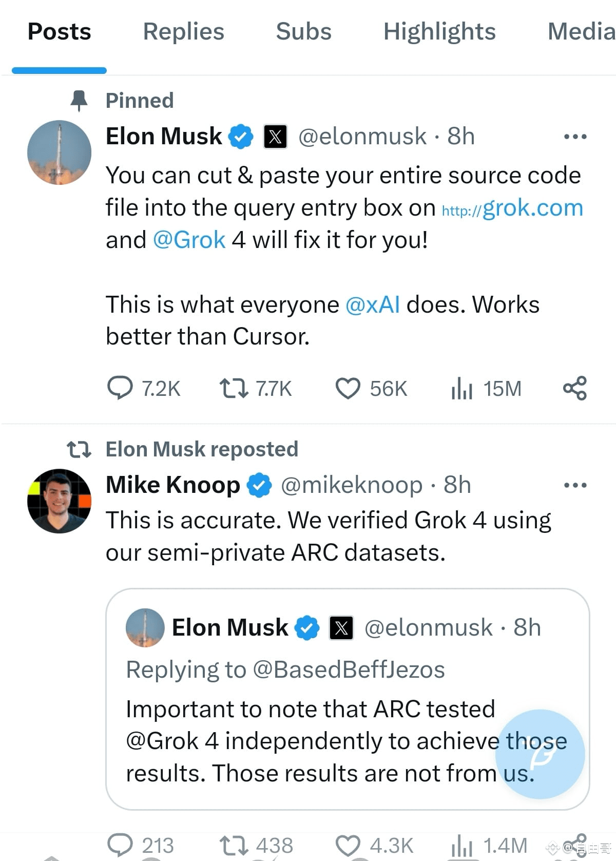View analytics for the 15M views post
This screenshot has height=861, width=616.
pyautogui.click(x=461, y=388)
